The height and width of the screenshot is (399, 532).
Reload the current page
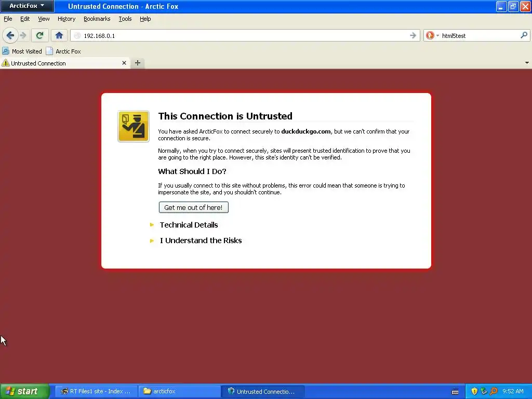[x=39, y=35]
